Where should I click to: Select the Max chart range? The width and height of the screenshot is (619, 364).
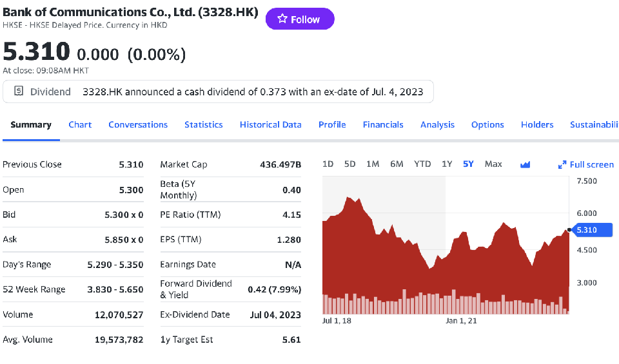493,164
